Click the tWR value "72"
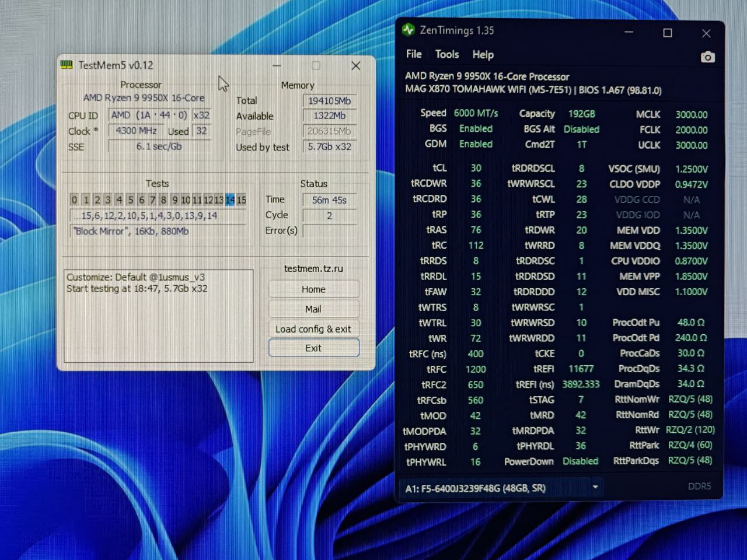Viewport: 747px width, 560px height. pyautogui.click(x=476, y=338)
